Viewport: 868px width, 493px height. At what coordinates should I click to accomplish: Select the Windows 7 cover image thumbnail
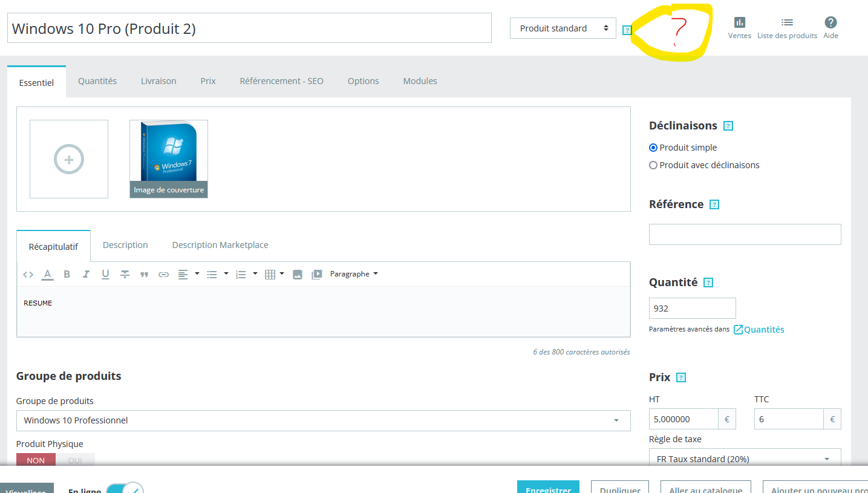(169, 159)
